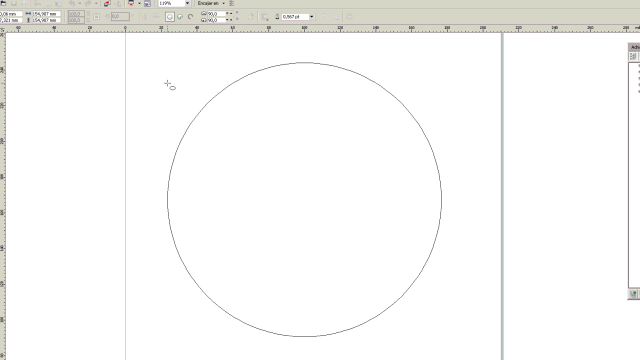Open the Options icon beside Encajar en

click(232, 3)
